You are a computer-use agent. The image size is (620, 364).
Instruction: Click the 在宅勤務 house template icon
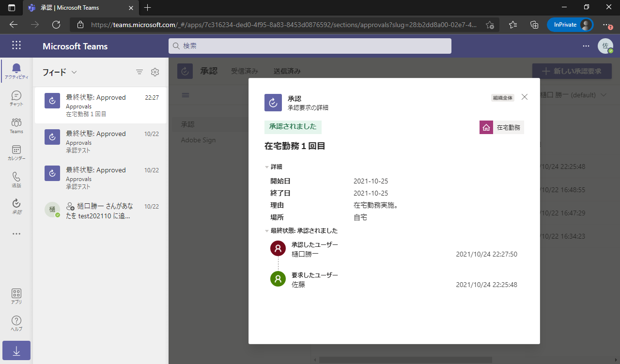click(x=486, y=127)
